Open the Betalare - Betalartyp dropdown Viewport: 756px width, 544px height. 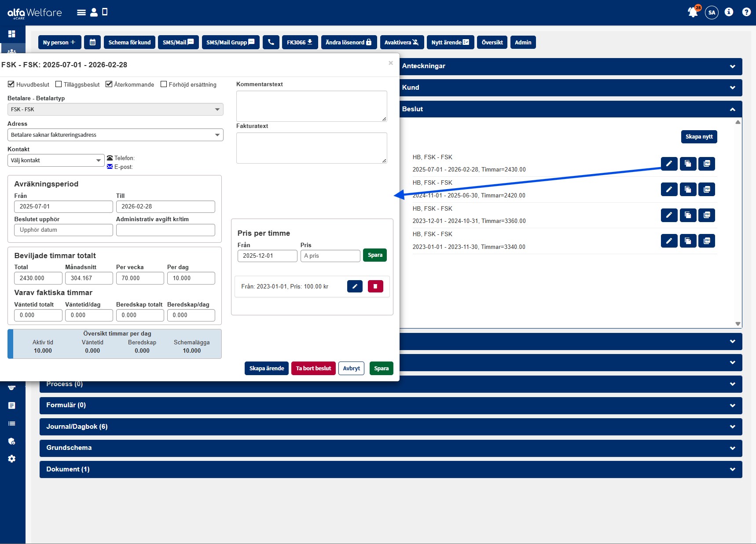(x=115, y=110)
